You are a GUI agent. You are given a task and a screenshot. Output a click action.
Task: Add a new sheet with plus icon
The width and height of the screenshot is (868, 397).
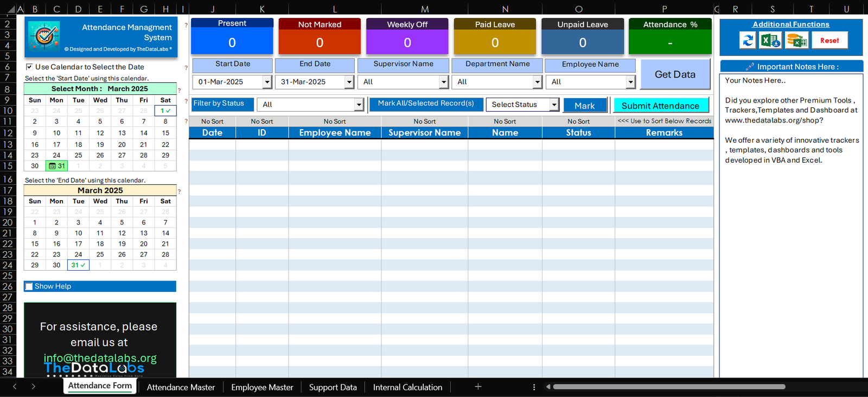click(x=478, y=387)
